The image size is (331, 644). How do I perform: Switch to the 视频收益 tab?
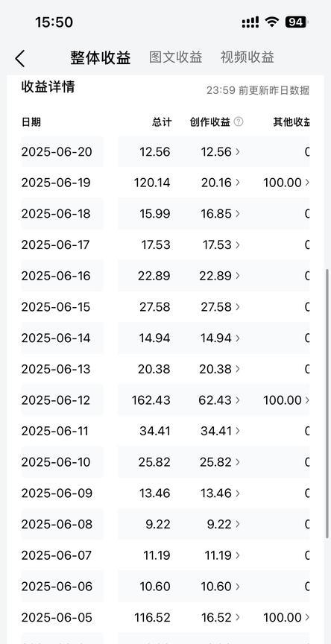tap(248, 57)
